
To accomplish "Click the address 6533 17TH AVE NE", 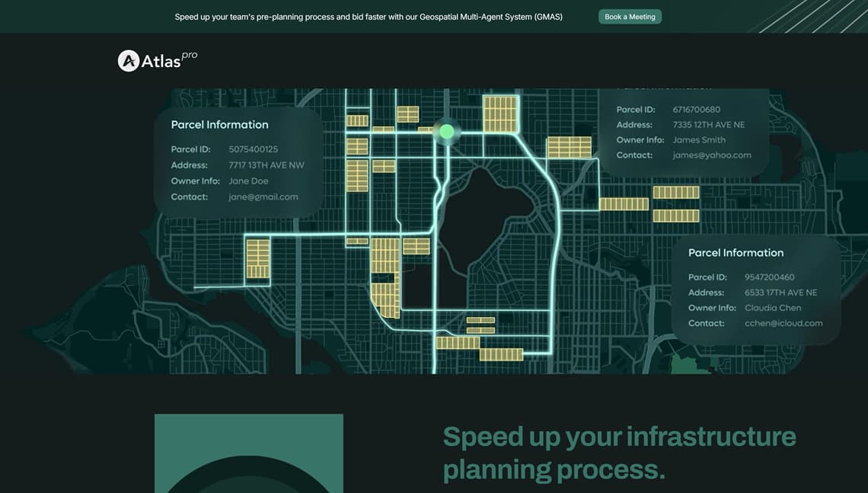I will pyautogui.click(x=780, y=293).
